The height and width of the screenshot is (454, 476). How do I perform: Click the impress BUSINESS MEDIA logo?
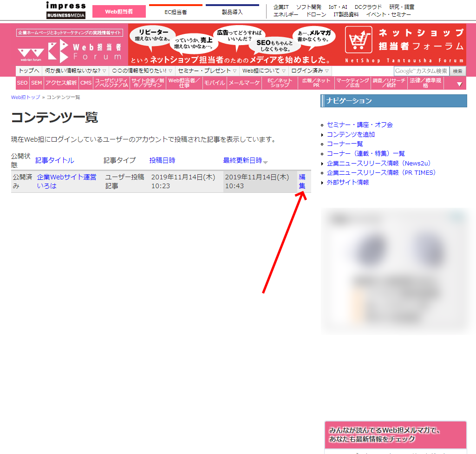tap(66, 10)
